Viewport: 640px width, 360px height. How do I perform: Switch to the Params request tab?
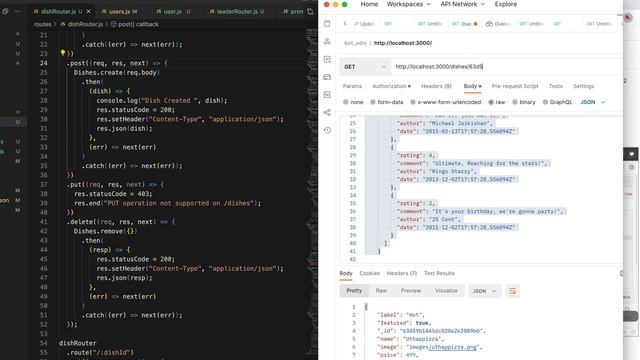(352, 86)
